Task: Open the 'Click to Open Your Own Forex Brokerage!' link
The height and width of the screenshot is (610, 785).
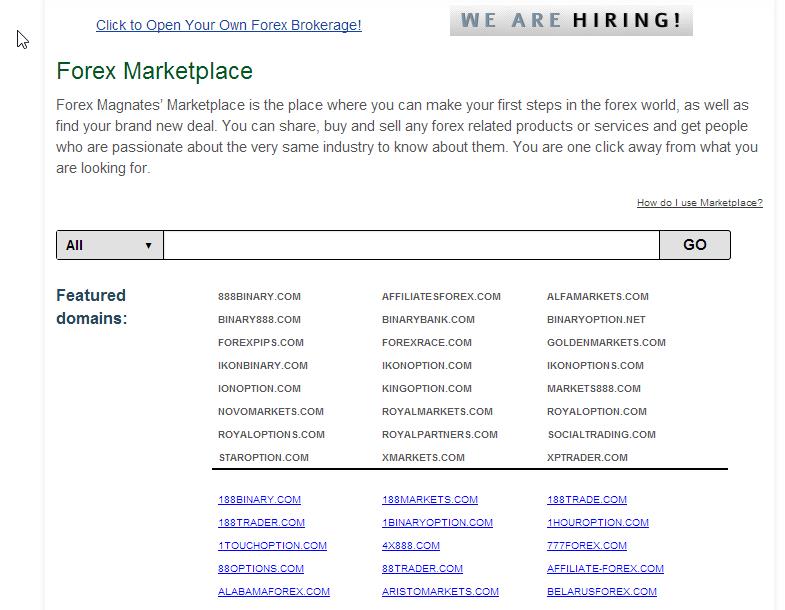Action: tap(228, 25)
